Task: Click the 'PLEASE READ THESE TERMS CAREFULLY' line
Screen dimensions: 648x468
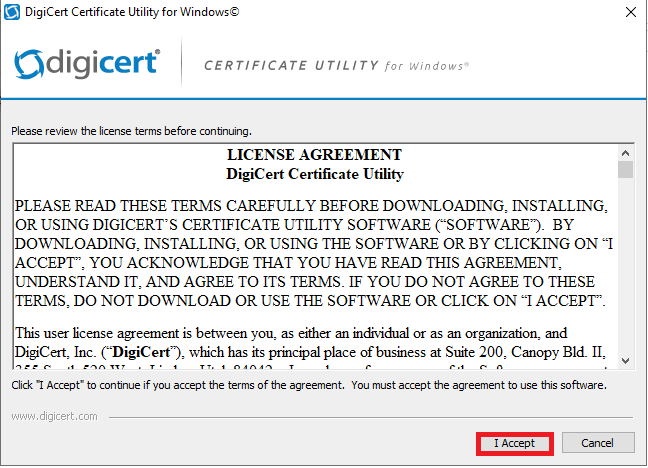Action: pos(311,206)
